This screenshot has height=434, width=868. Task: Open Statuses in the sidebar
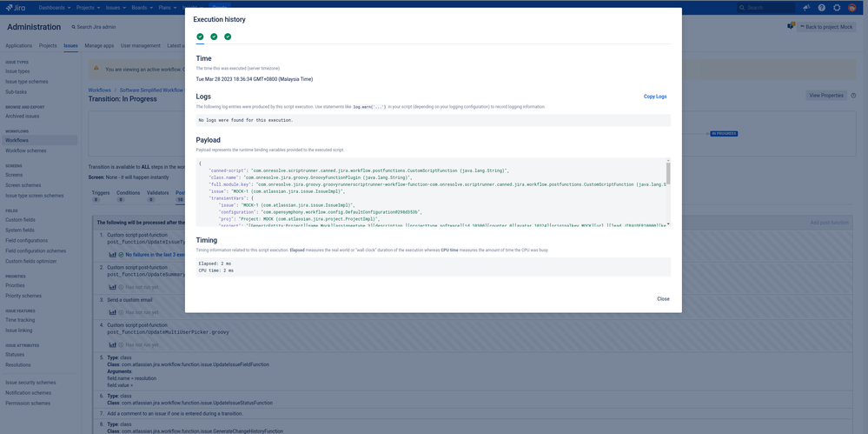coord(15,354)
